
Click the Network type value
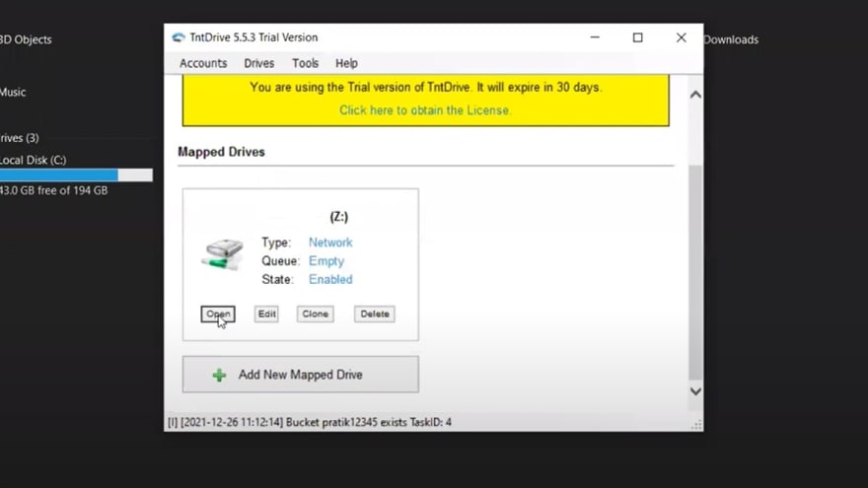pos(330,243)
